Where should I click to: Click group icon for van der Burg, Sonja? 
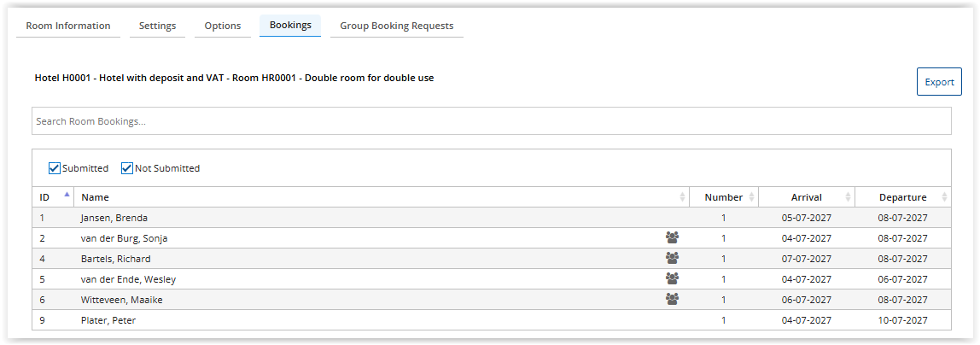coord(672,237)
